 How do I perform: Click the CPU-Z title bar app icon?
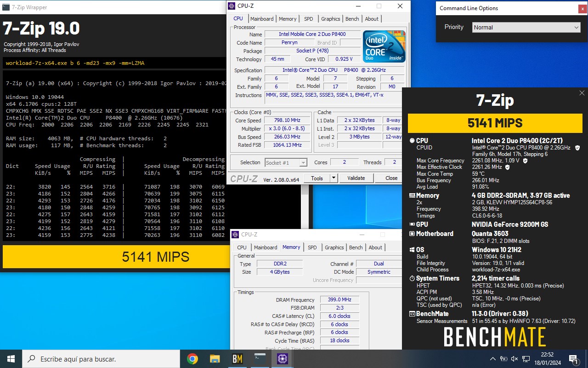point(232,6)
